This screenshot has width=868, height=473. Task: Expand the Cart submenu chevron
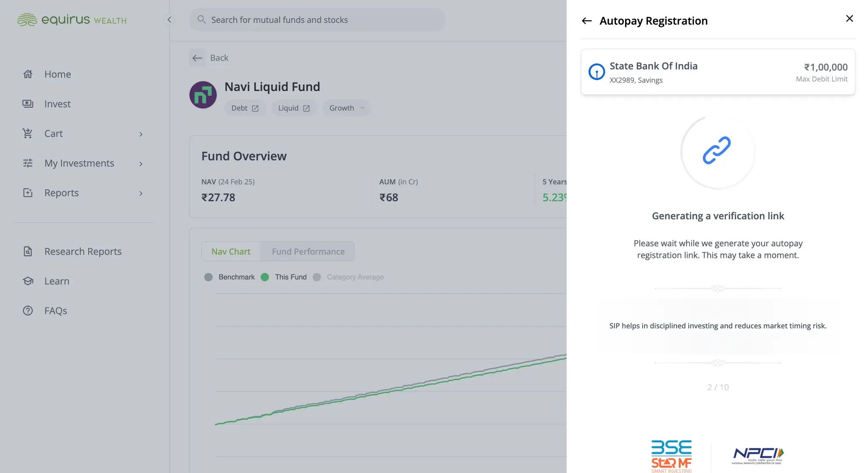(x=141, y=134)
